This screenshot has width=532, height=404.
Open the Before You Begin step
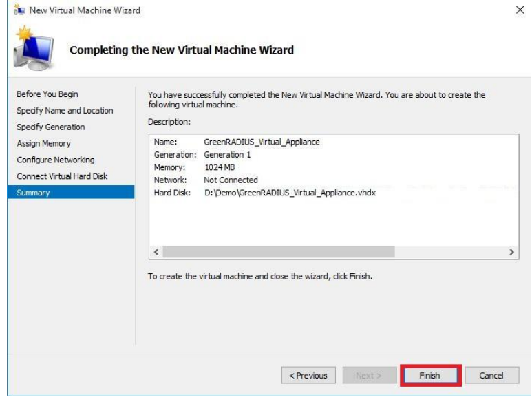[47, 94]
